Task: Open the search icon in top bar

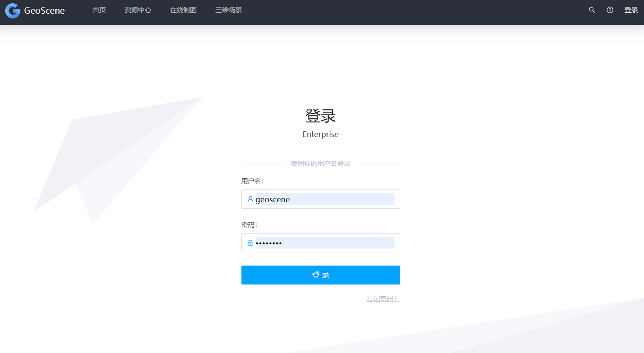Action: (592, 9)
